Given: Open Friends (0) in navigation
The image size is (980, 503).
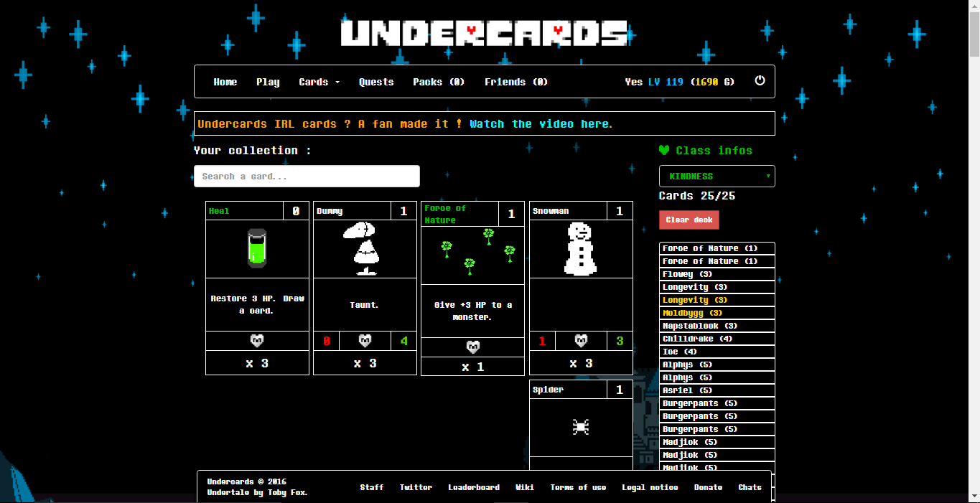Looking at the screenshot, I should [x=516, y=82].
